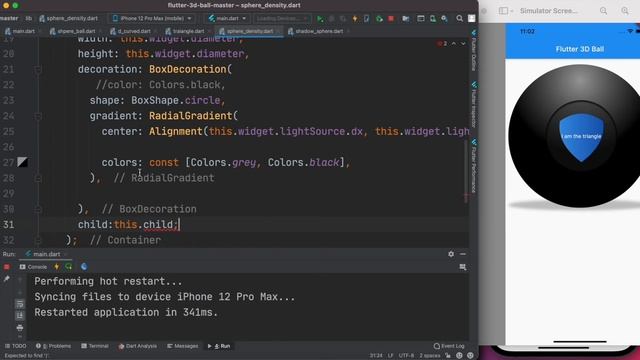Click the color preview gutter icon on line 27

22,162
